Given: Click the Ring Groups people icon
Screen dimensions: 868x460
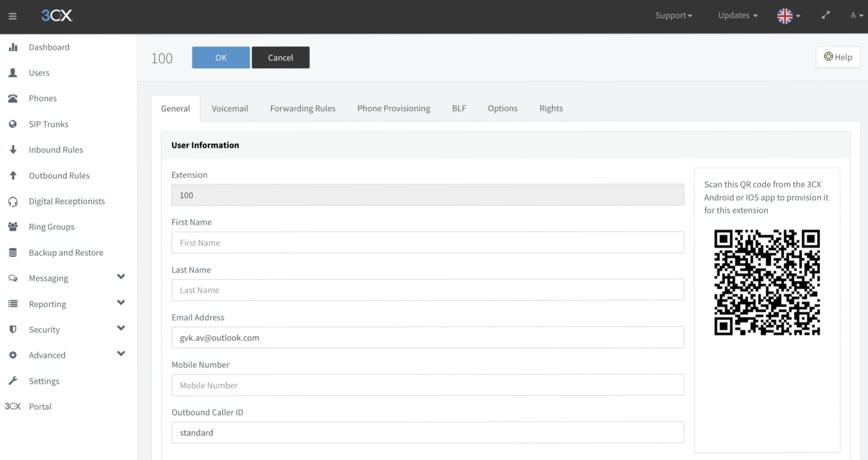Looking at the screenshot, I should (13, 227).
